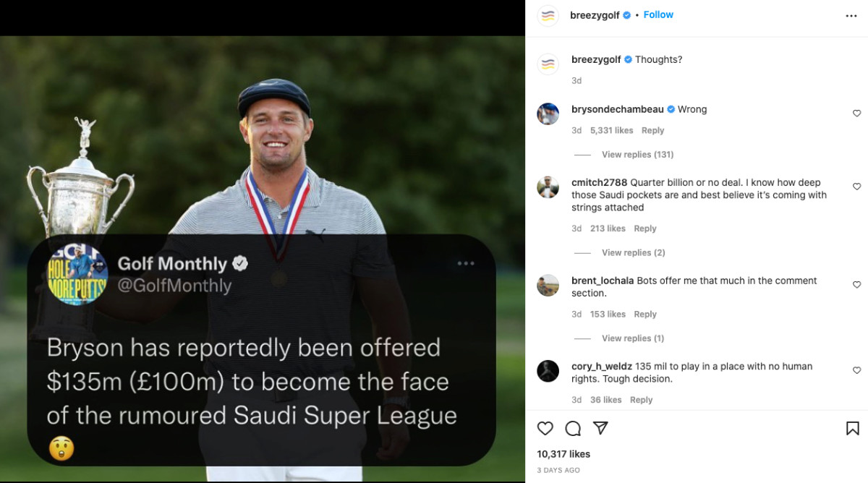Save the post with the bookmark icon

852,428
